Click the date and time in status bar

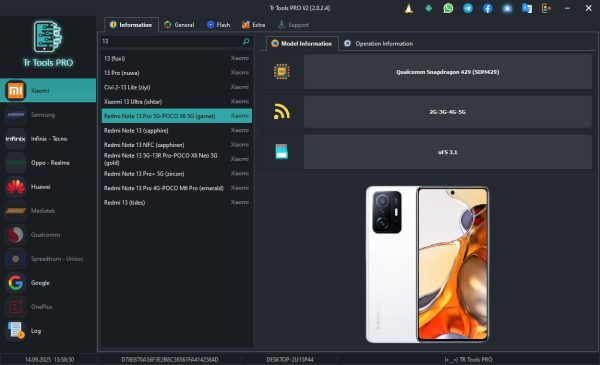pos(49,360)
